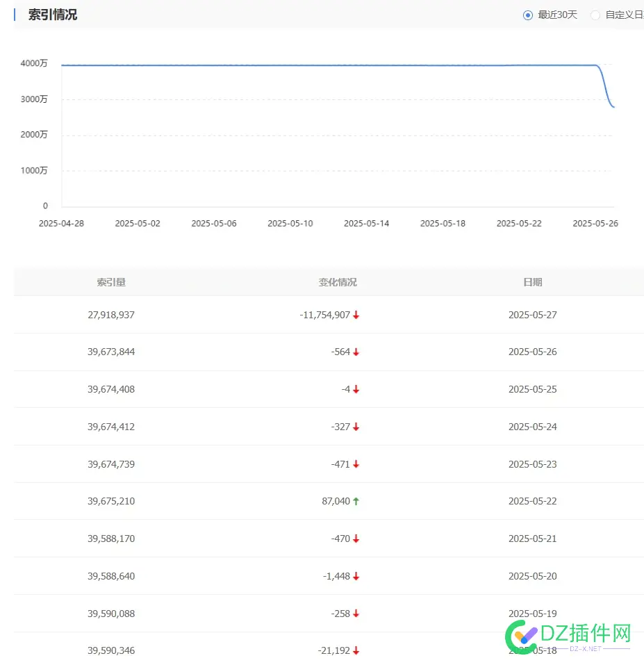Click the down arrow next to -564
644x665 pixels.
[356, 352]
